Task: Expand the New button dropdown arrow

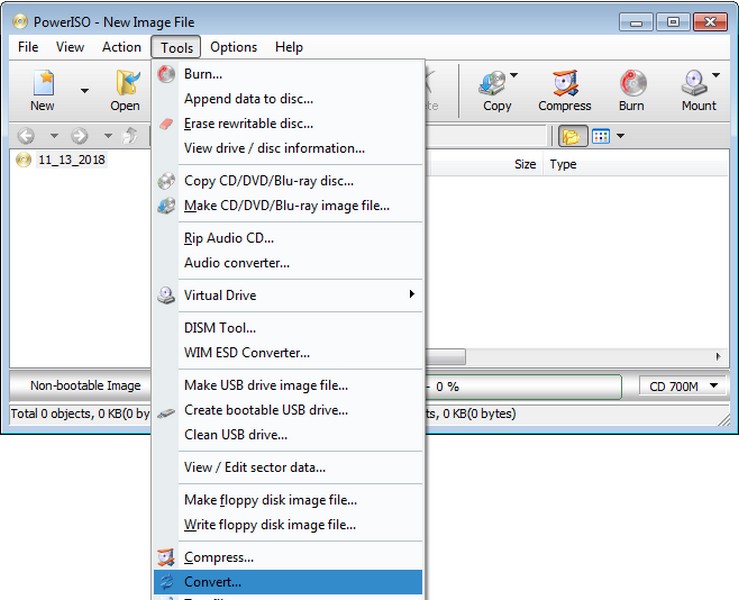Action: click(x=84, y=91)
